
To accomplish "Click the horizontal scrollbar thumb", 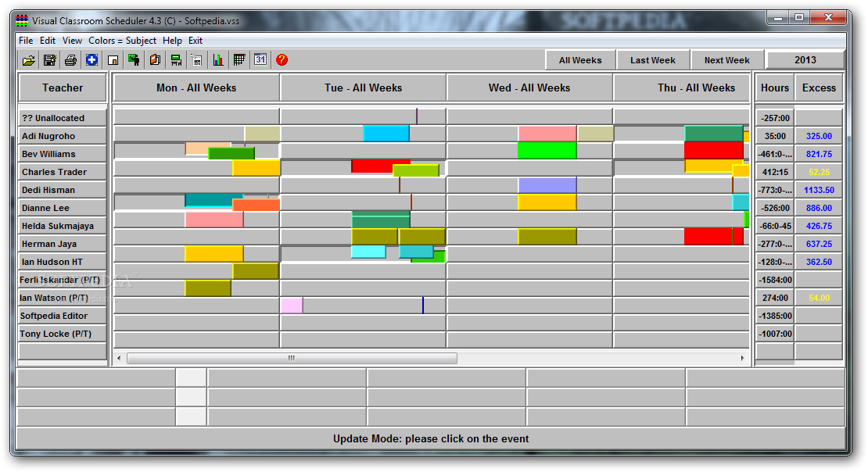I will [292, 358].
